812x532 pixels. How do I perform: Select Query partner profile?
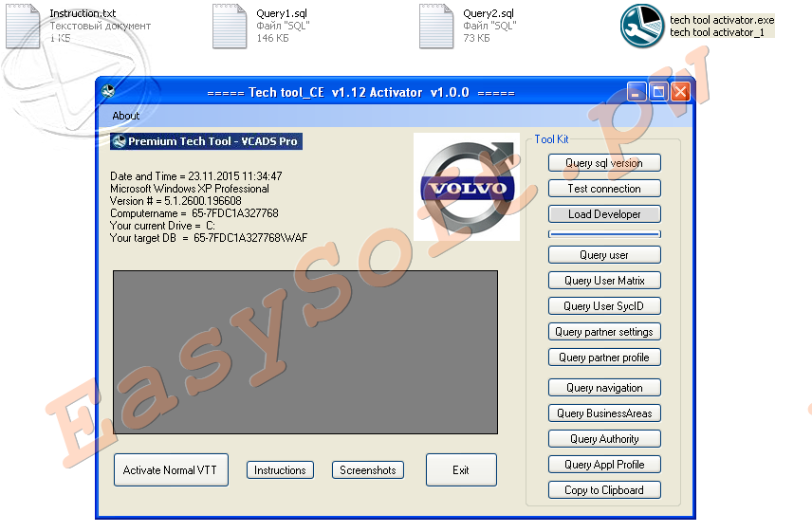[x=604, y=358]
